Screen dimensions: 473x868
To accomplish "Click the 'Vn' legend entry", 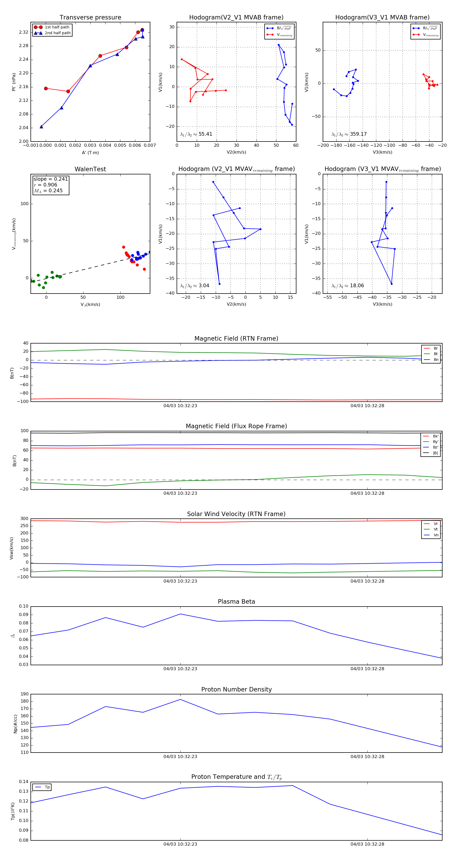I will point(431,535).
